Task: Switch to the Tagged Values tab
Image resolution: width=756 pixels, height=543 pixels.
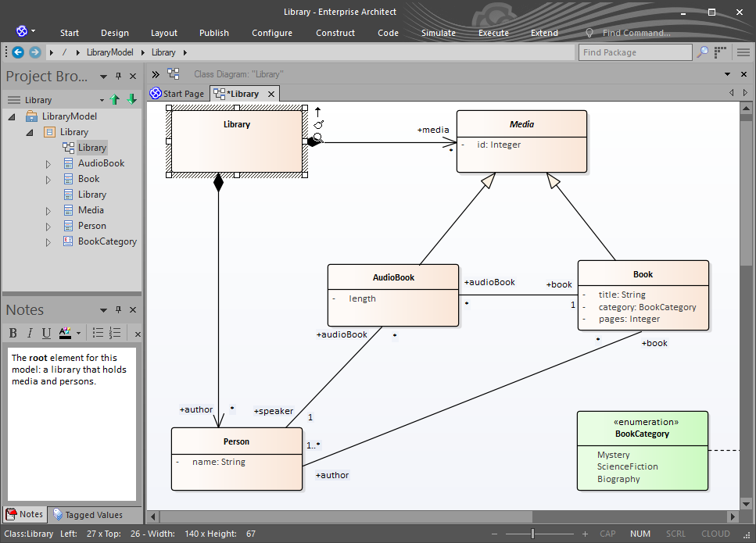Action: [x=88, y=515]
